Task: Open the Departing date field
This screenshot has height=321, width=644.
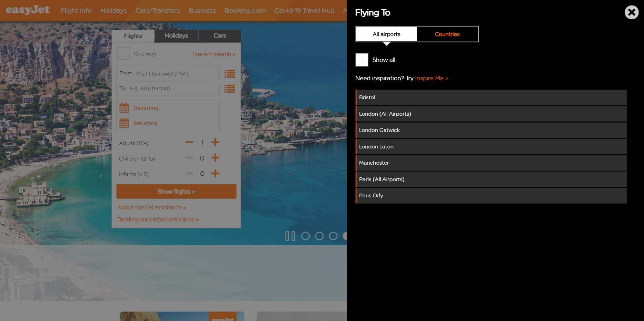Action: coord(168,108)
